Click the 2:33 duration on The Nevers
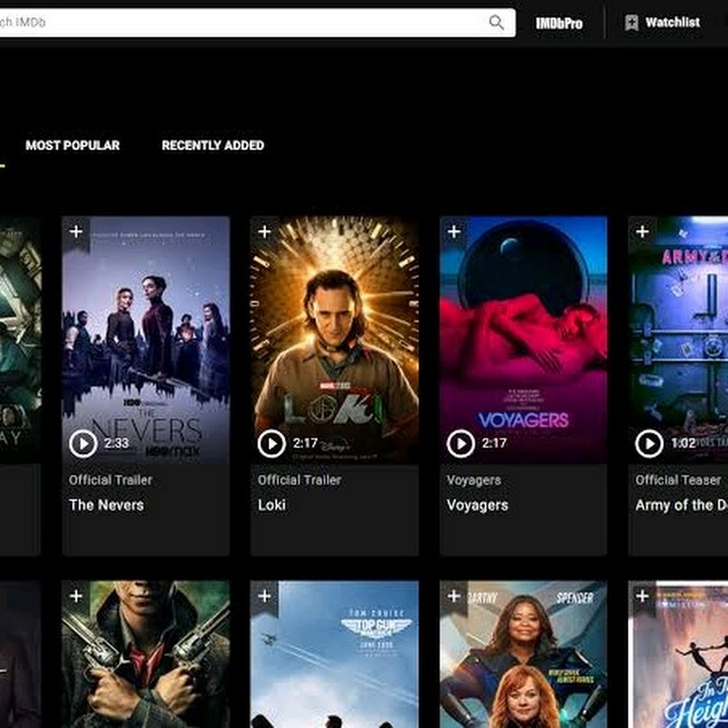 116,443
